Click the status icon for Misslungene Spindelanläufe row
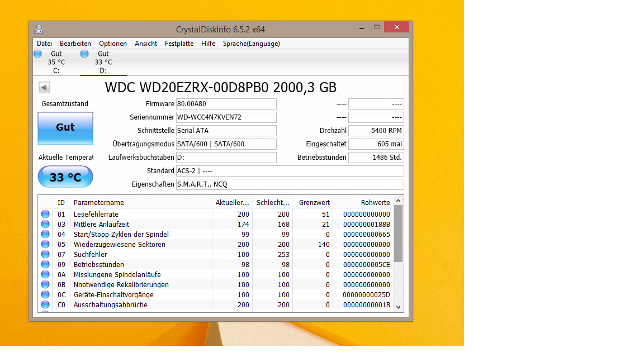This screenshot has width=644, height=362. pyautogui.click(x=45, y=274)
